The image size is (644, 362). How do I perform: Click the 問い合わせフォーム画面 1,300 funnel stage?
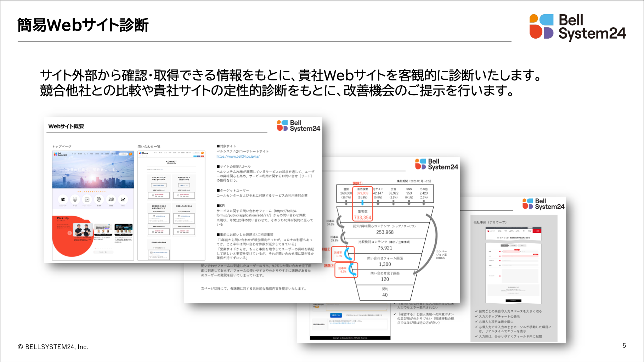click(x=385, y=261)
